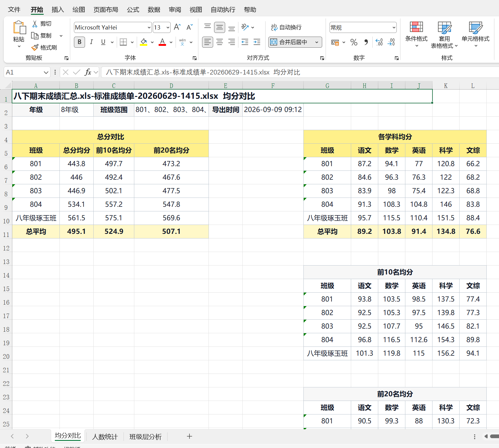Viewport: 499px width, 448px height.
Task: Switch to the 公式 ribbon tab
Action: [133, 10]
